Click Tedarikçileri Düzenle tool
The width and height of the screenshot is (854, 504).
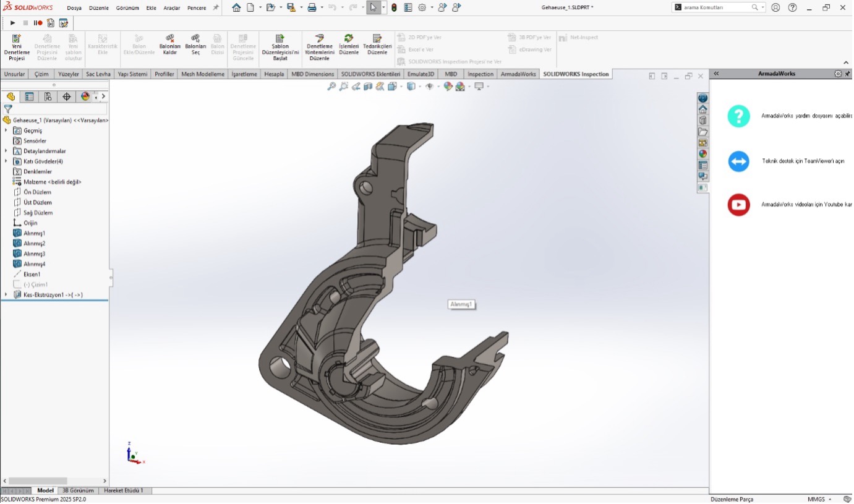(377, 45)
